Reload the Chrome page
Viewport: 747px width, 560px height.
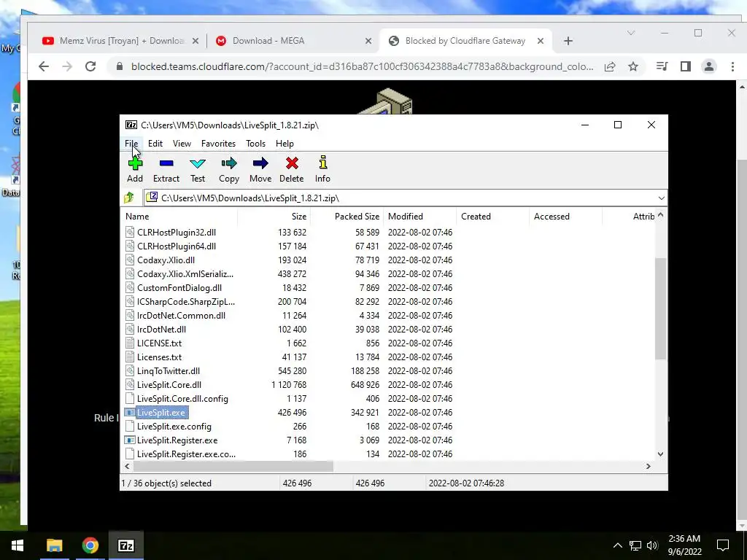[90, 66]
